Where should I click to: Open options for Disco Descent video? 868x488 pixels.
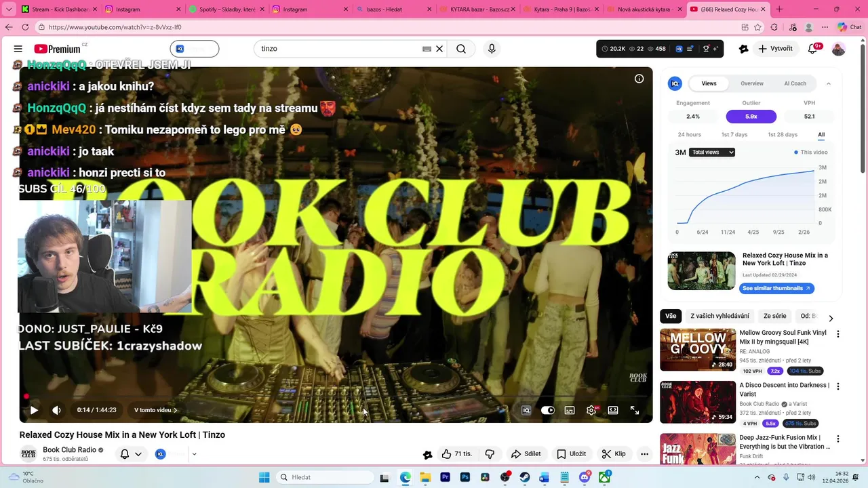(x=838, y=386)
